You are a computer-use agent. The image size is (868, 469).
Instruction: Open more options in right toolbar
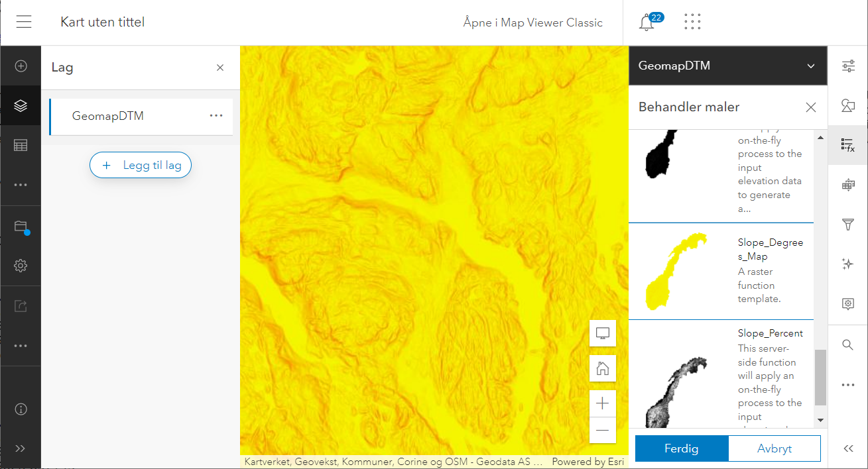coord(848,385)
